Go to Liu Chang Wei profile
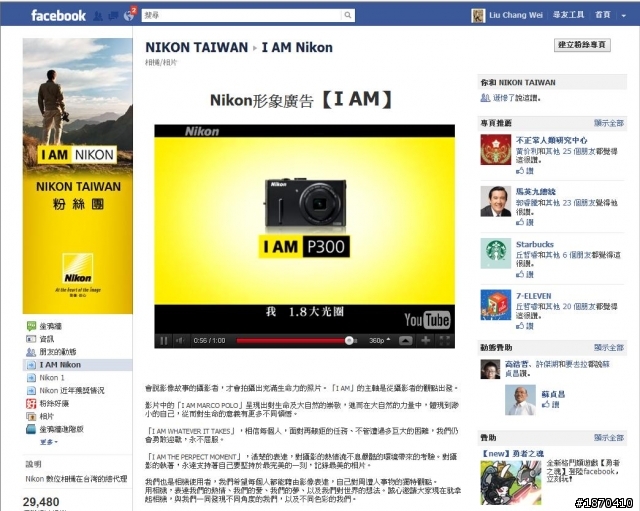Image resolution: width=640 pixels, height=511 pixels. pos(516,15)
